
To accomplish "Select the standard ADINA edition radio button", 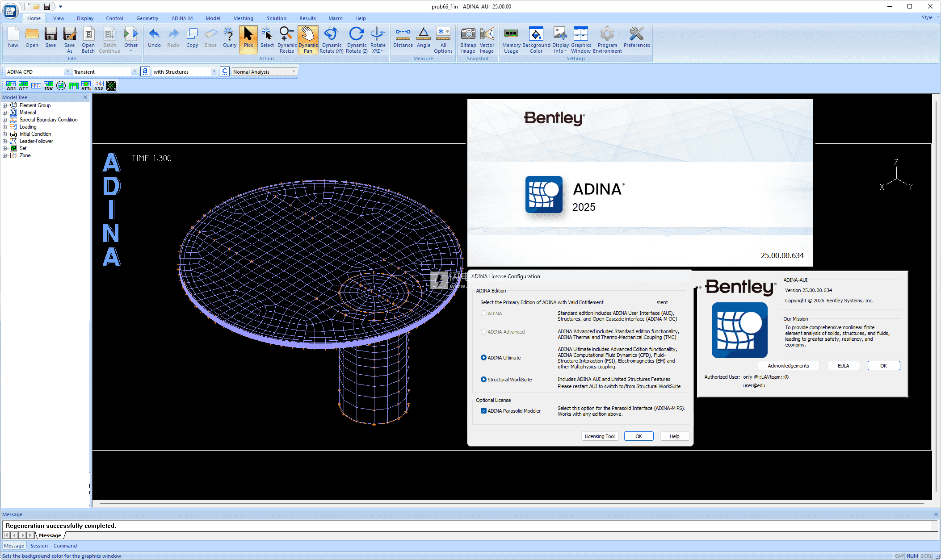I will click(483, 313).
